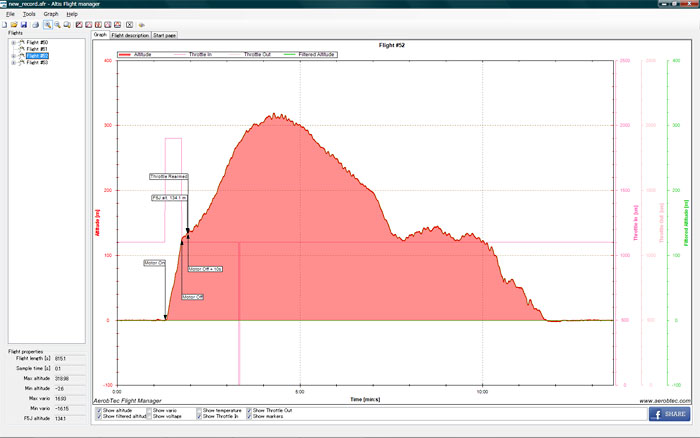Image resolution: width=700 pixels, height=438 pixels.
Task: Click the boxed X toolbar icon
Action: (x=129, y=25)
